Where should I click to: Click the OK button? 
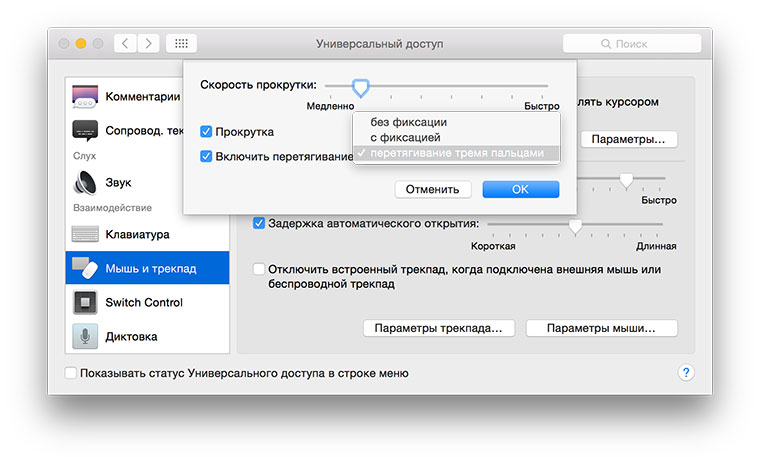[x=521, y=189]
